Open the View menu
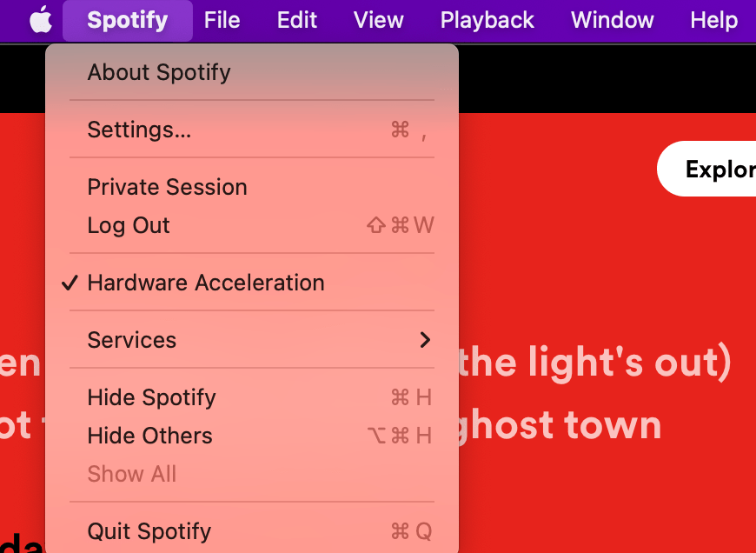Image resolution: width=756 pixels, height=553 pixels. click(379, 20)
